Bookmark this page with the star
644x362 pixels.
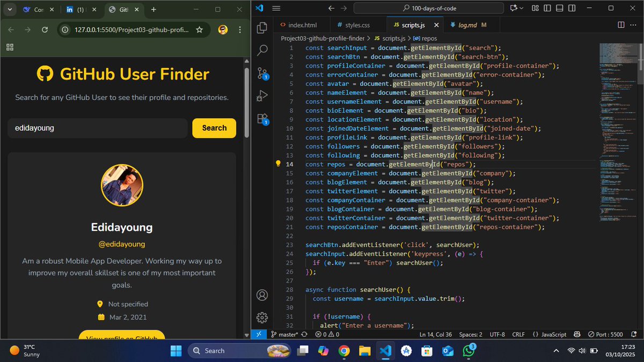click(x=200, y=29)
